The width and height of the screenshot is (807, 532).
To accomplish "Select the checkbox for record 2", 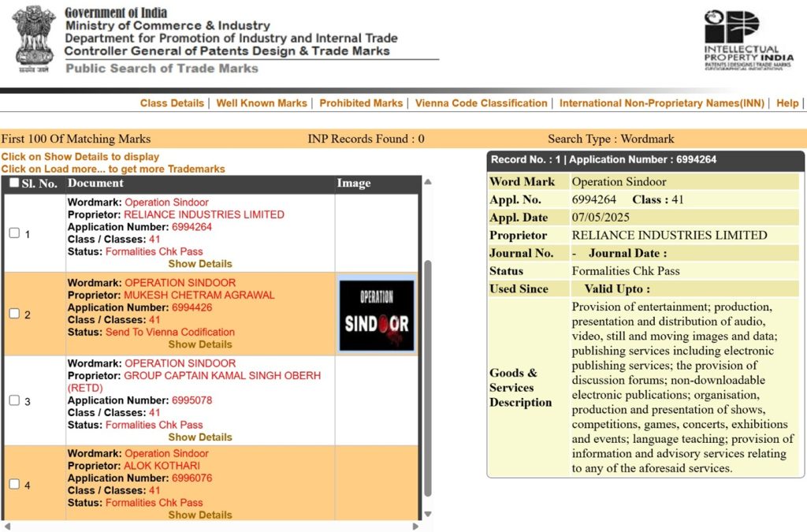I will (14, 314).
